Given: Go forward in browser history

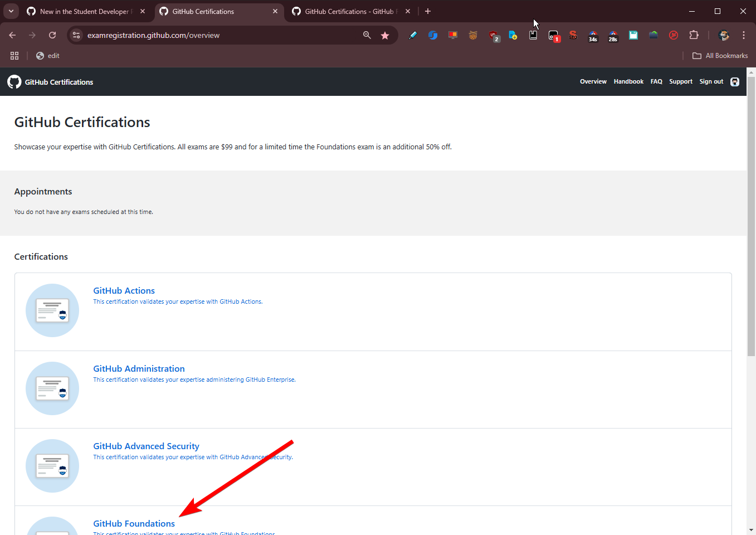Looking at the screenshot, I should pyautogui.click(x=32, y=35).
